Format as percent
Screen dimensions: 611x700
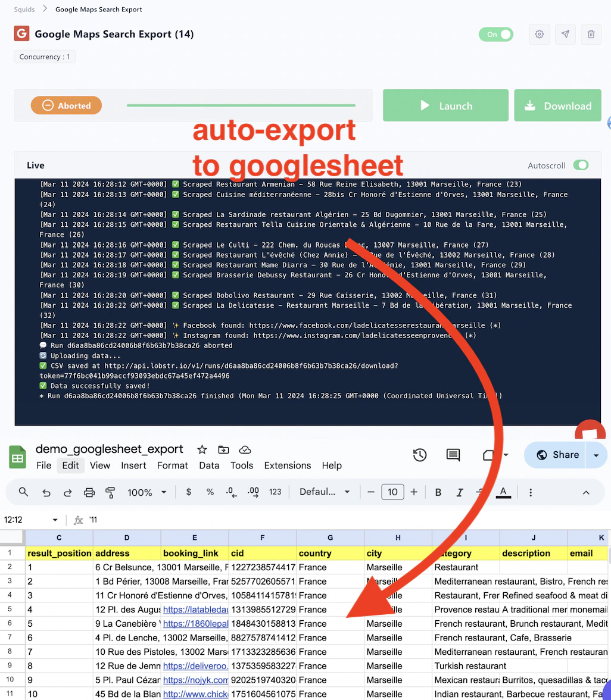pyautogui.click(x=210, y=492)
